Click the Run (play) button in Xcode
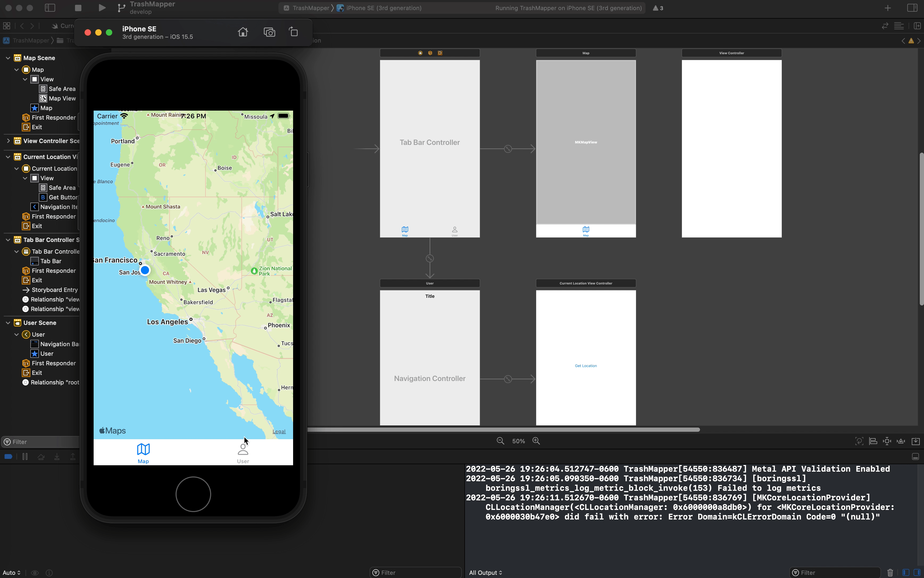The height and width of the screenshot is (578, 924). coord(102,8)
